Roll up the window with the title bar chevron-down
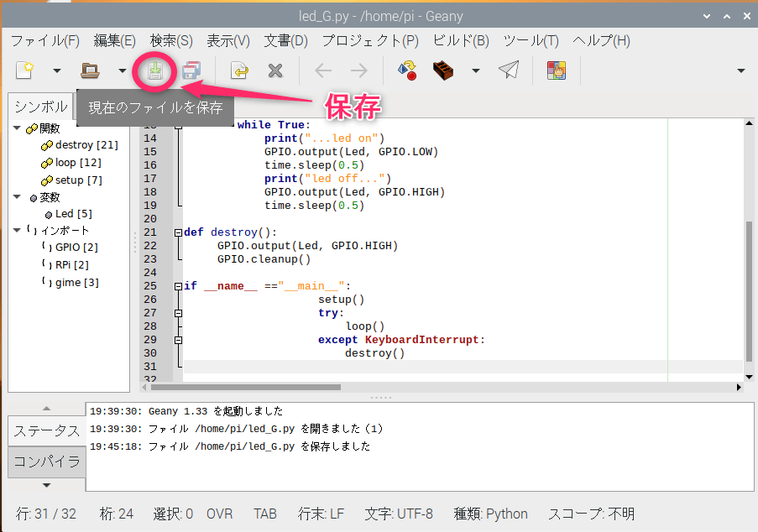Viewport: 758px width, 532px height. coord(707,16)
